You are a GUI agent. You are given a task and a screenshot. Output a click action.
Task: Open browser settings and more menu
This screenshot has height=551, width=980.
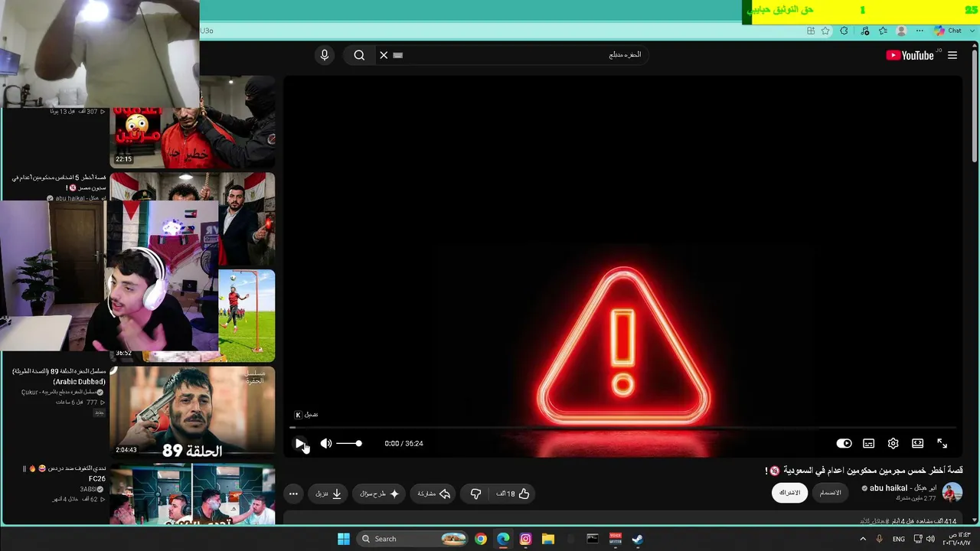(x=919, y=31)
